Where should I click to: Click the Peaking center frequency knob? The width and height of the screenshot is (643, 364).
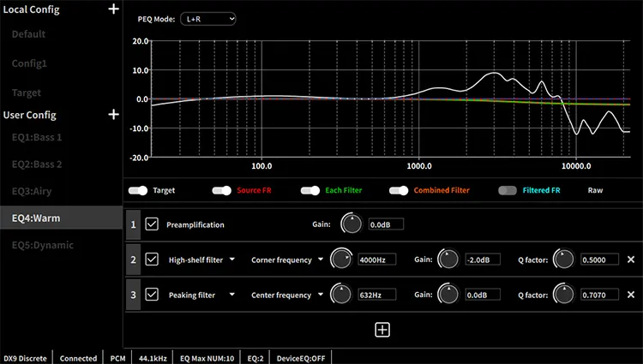[341, 294]
